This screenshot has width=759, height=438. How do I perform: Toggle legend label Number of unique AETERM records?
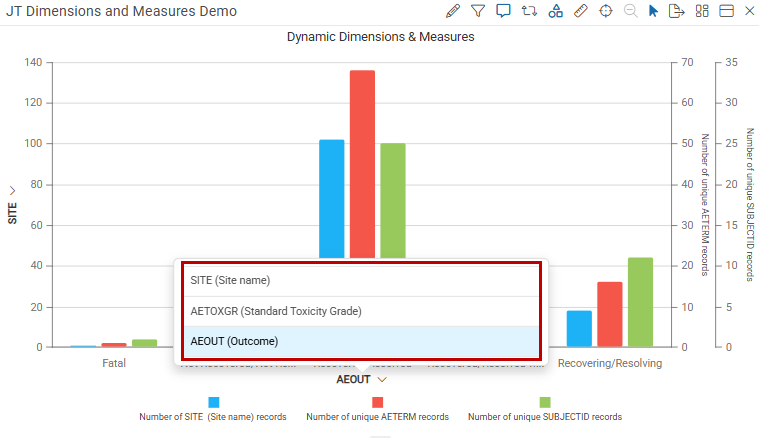coord(378,417)
